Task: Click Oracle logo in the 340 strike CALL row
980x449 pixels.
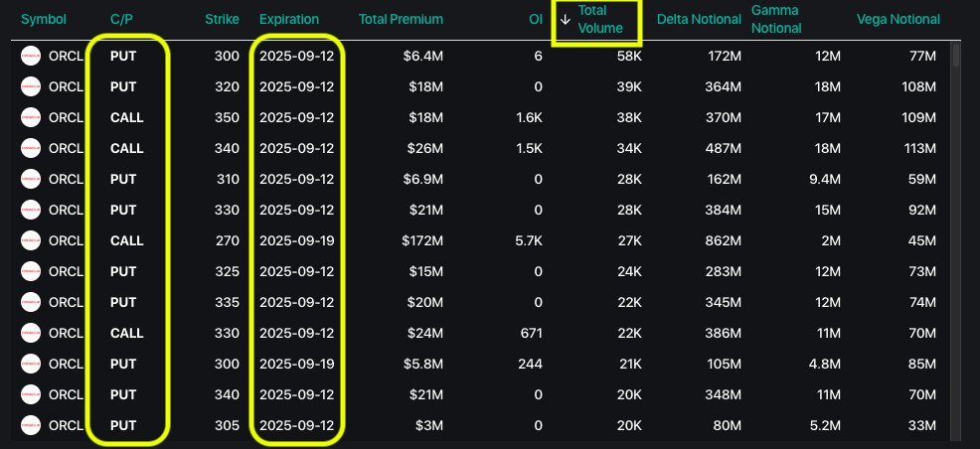Action: (x=31, y=148)
